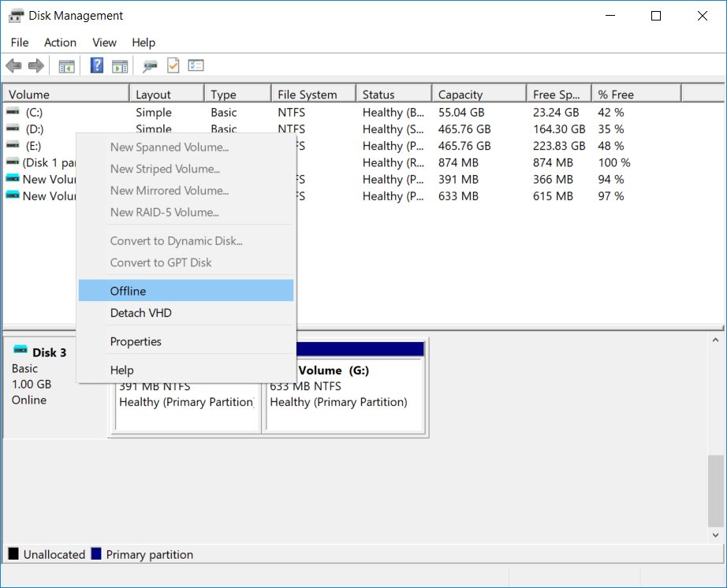Open Help using the question mark icon
This screenshot has height=588, width=727.
coord(96,65)
